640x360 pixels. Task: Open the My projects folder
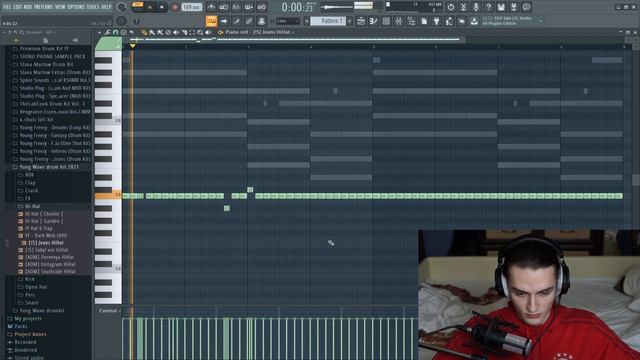(28, 319)
